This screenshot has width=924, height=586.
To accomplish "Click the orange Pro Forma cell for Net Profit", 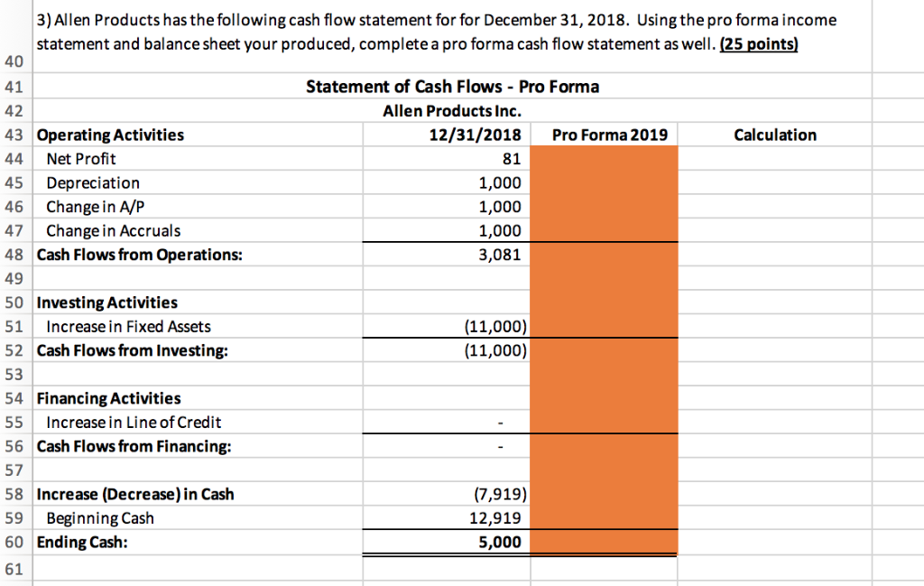I will (x=604, y=159).
